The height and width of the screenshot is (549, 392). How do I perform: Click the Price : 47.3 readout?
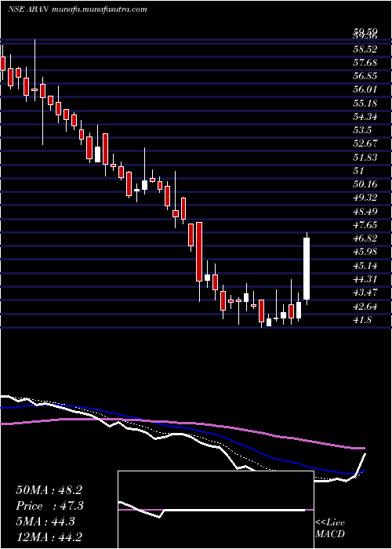tap(50, 506)
